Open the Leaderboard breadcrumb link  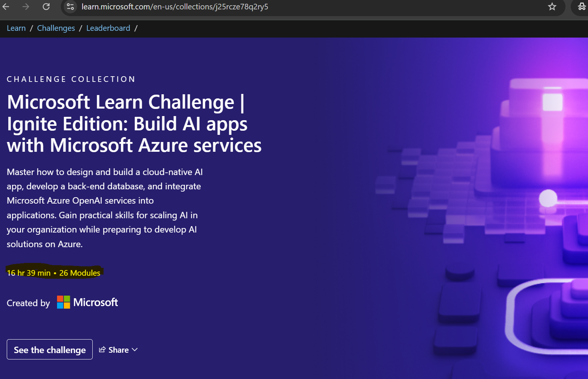coord(108,28)
